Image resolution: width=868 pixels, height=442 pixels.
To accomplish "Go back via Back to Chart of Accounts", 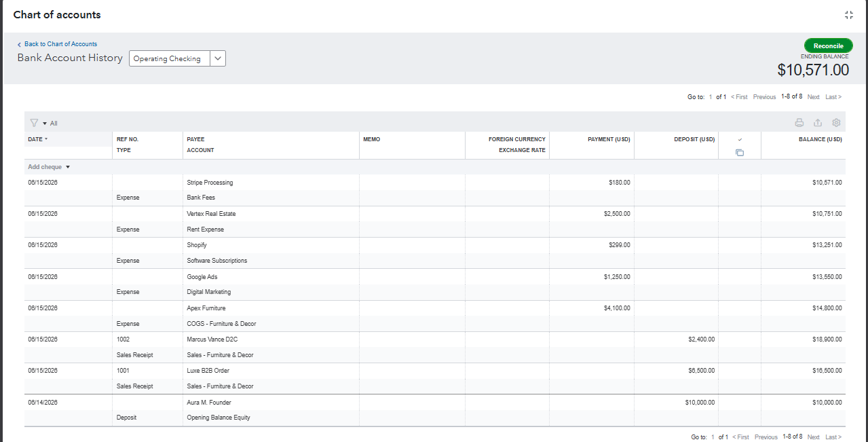I will (60, 44).
